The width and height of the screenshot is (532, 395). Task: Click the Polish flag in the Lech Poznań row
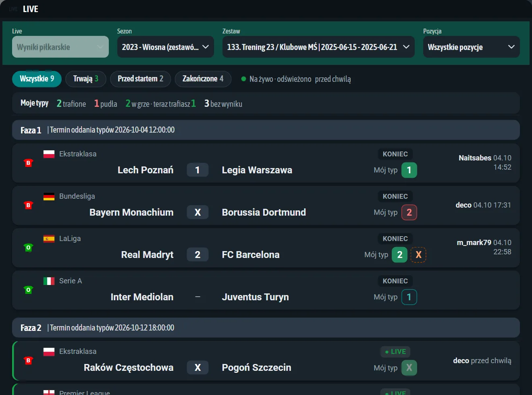coord(49,154)
